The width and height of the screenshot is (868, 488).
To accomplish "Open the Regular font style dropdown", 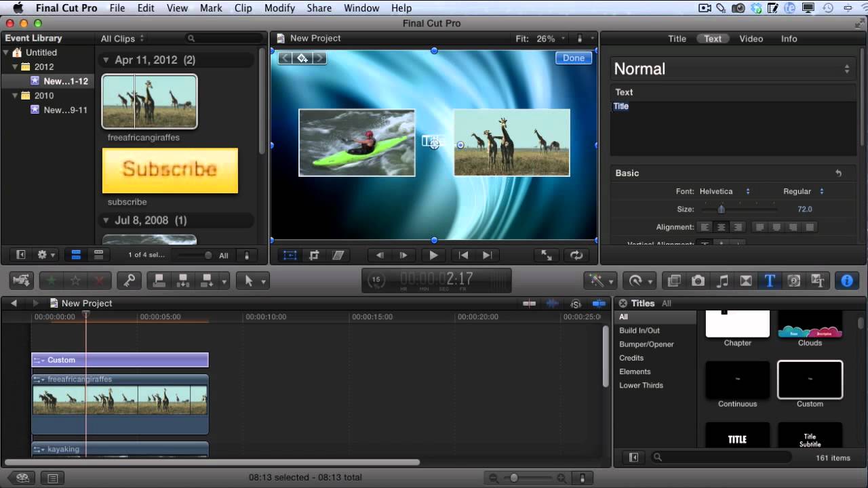I will tap(804, 191).
